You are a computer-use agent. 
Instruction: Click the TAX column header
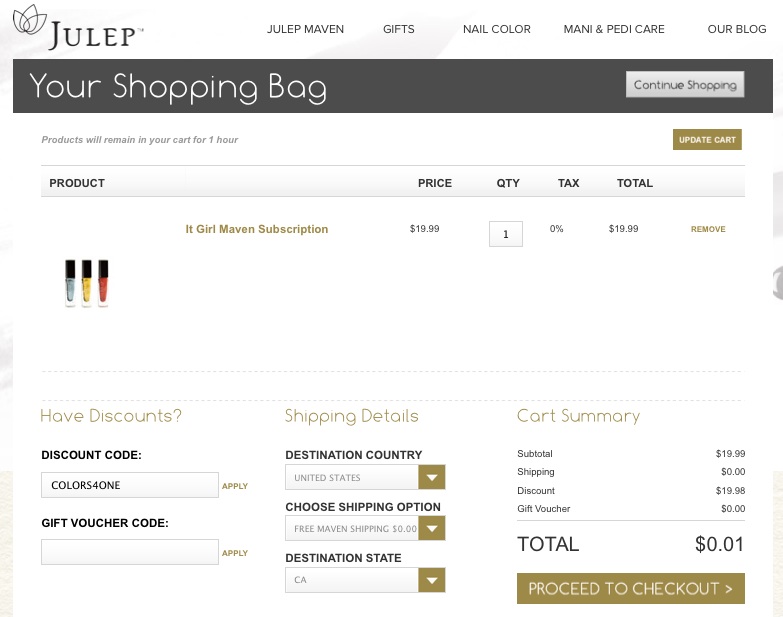point(568,183)
